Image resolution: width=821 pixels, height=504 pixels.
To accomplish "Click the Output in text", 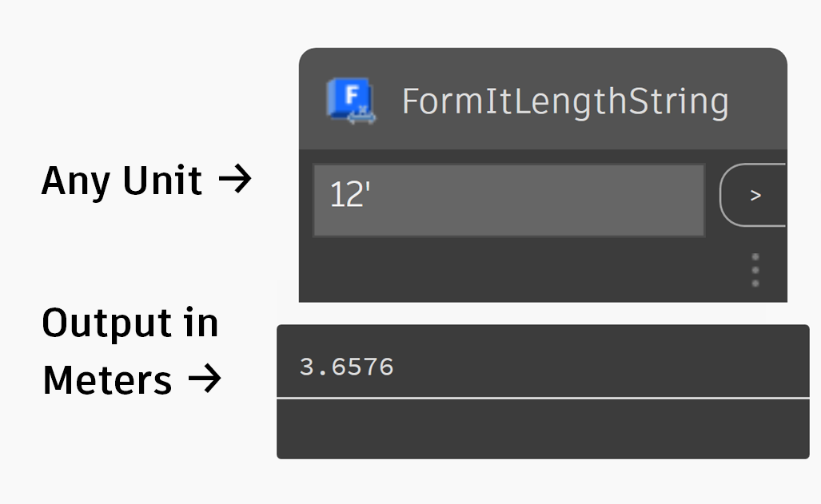I will pyautogui.click(x=130, y=323).
